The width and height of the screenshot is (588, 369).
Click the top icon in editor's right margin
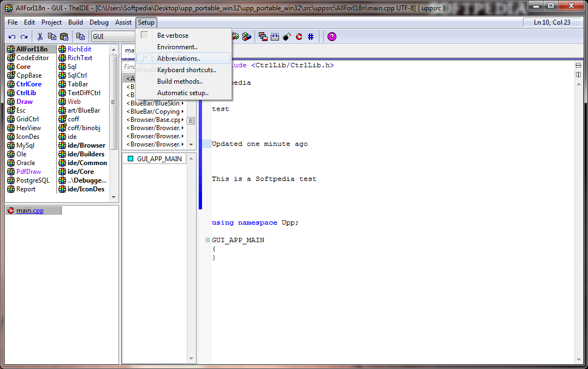[578, 65]
